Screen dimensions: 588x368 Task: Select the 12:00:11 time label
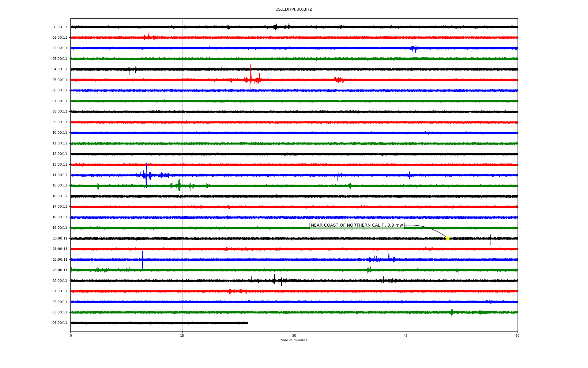click(60, 154)
